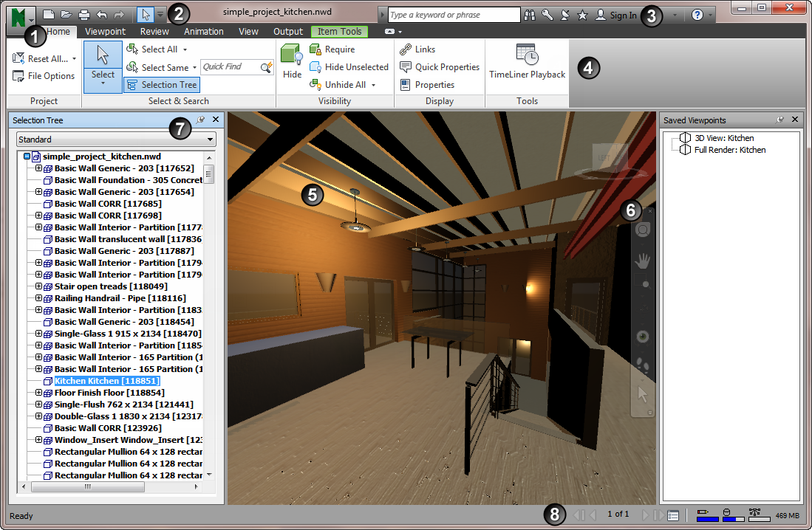Toggle TimeLiner Playback window
Screen dimensions: 812x530
(528, 61)
